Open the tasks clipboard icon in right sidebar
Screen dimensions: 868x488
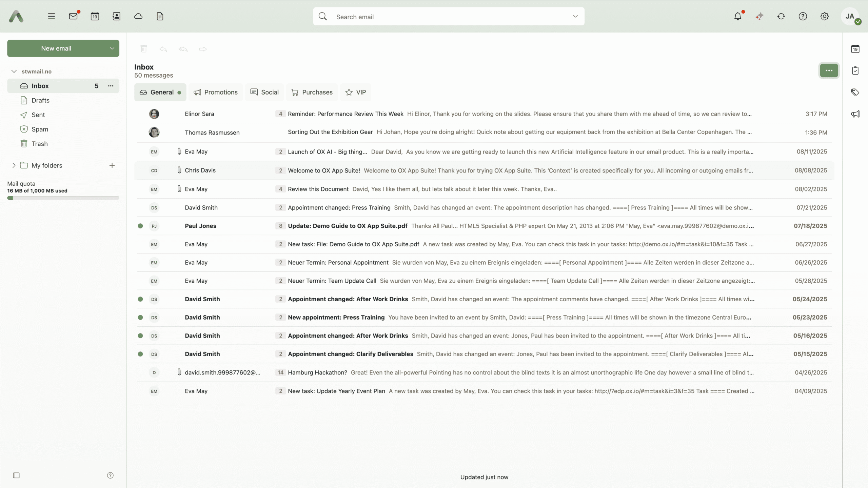tap(855, 70)
